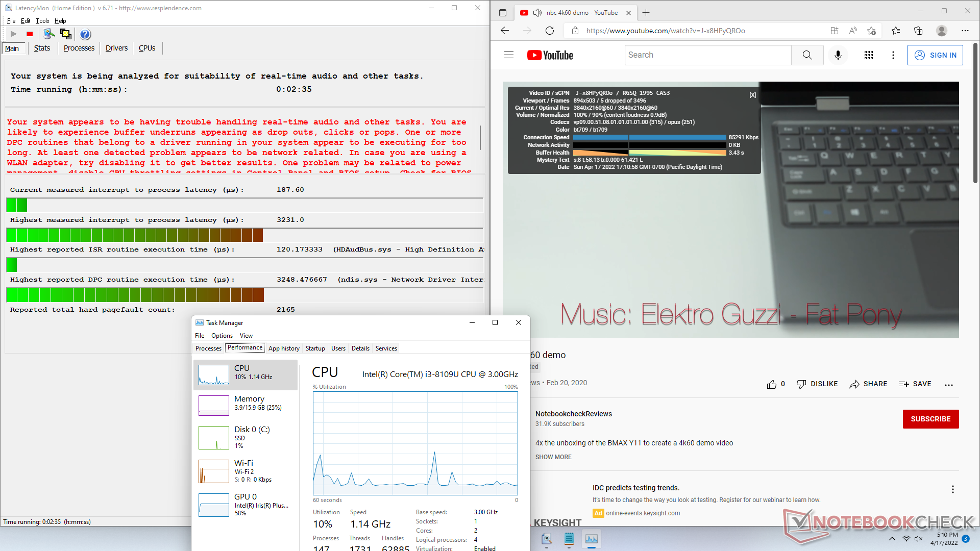Screen dimensions: 980x551
Task: Open Edge Favorites list icon
Action: (896, 31)
